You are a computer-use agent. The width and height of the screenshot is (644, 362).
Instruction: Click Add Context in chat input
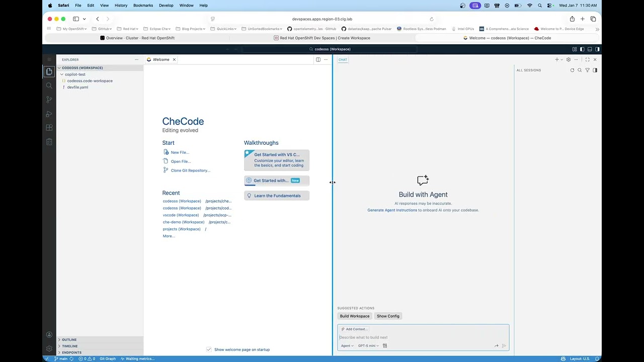(x=355, y=329)
